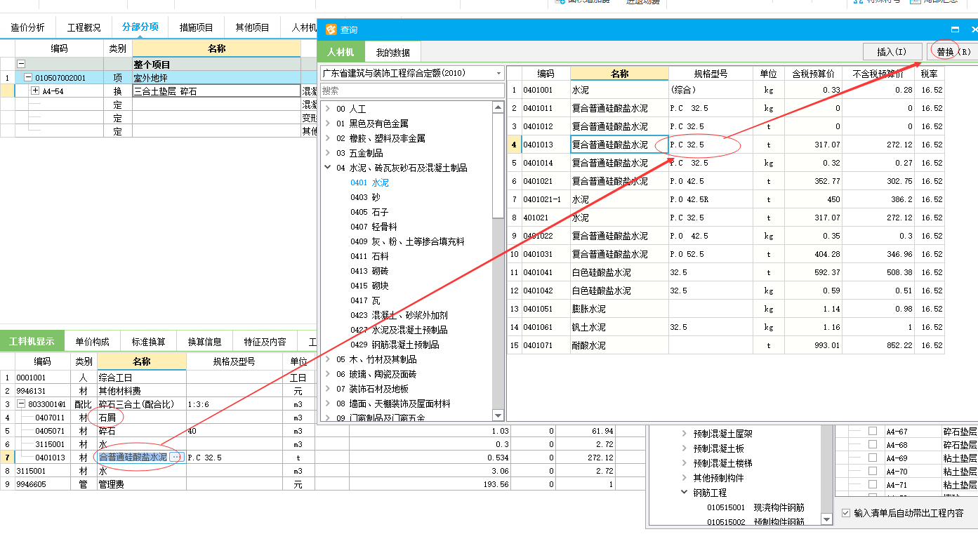Open the 单价构成 tab

pos(92,342)
